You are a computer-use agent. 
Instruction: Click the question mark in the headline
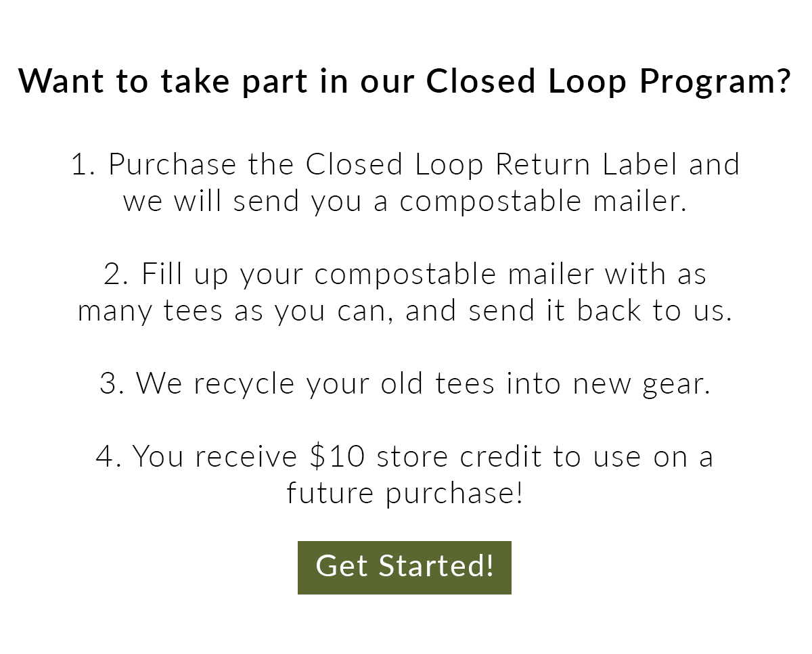783,80
